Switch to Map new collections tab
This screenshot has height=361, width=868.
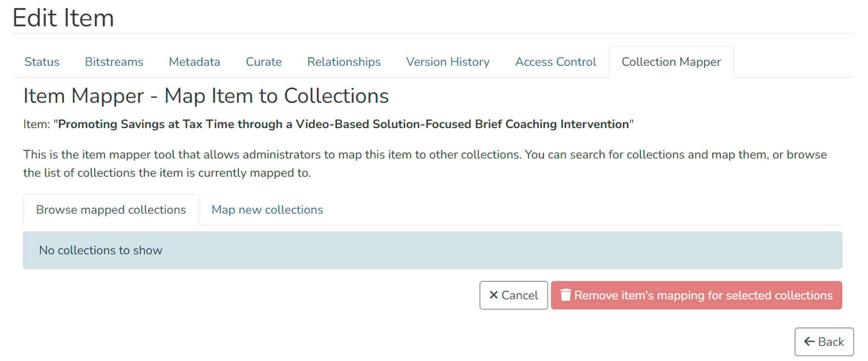pyautogui.click(x=267, y=209)
